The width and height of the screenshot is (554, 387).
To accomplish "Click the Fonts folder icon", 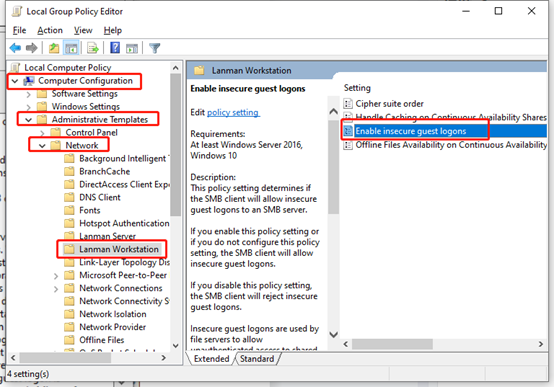I will click(x=69, y=210).
